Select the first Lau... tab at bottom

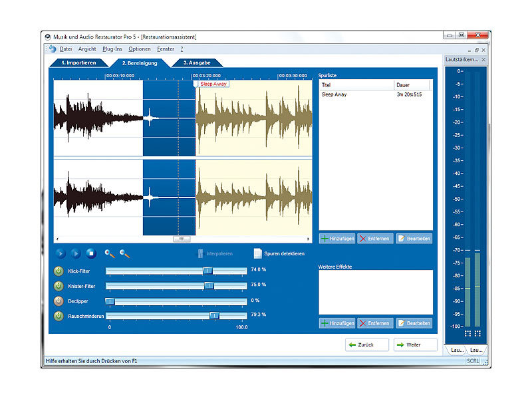click(x=457, y=350)
